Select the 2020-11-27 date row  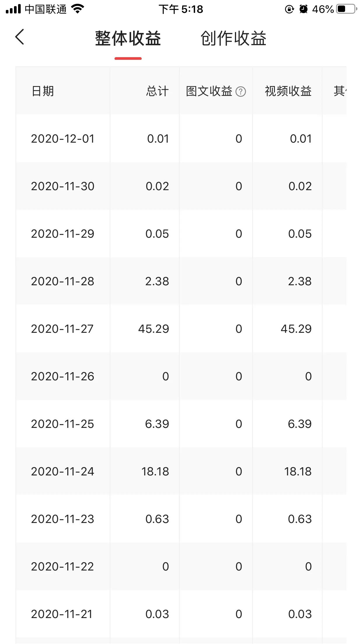click(62, 329)
